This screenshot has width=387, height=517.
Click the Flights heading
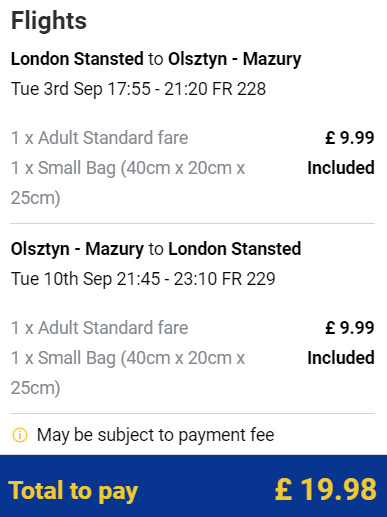pyautogui.click(x=49, y=21)
